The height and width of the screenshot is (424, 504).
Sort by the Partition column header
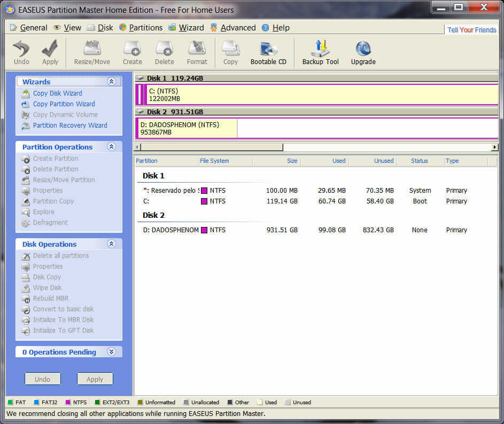pyautogui.click(x=167, y=161)
